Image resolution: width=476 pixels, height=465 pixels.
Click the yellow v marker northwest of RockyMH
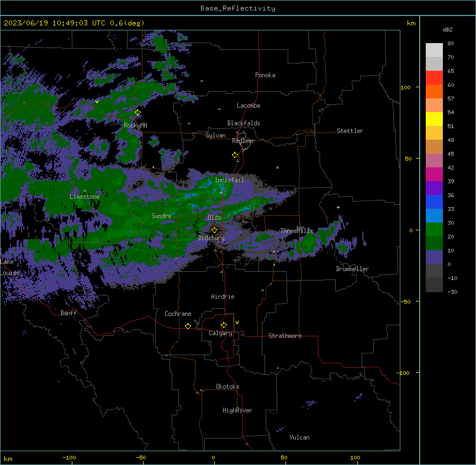(x=97, y=102)
